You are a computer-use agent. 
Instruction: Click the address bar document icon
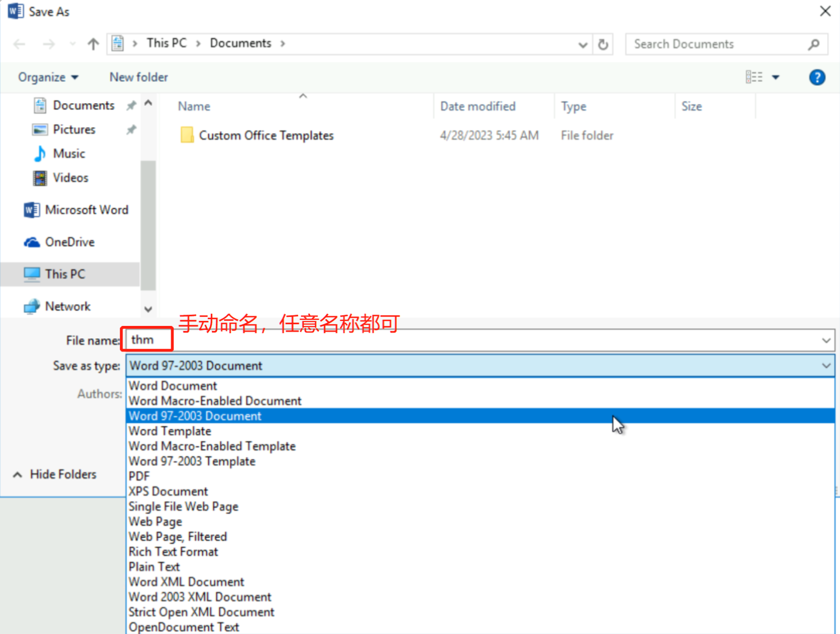pyautogui.click(x=118, y=43)
